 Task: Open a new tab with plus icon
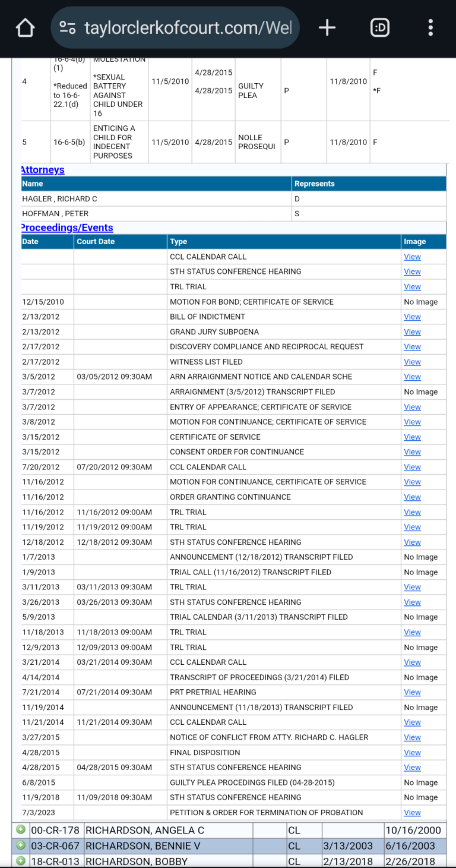[x=327, y=28]
